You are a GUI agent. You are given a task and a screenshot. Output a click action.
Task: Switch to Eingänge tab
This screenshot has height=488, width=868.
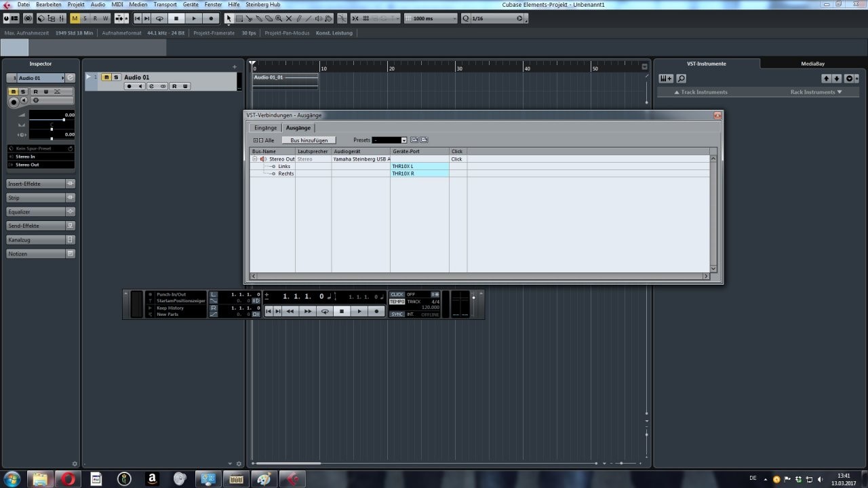(x=265, y=127)
